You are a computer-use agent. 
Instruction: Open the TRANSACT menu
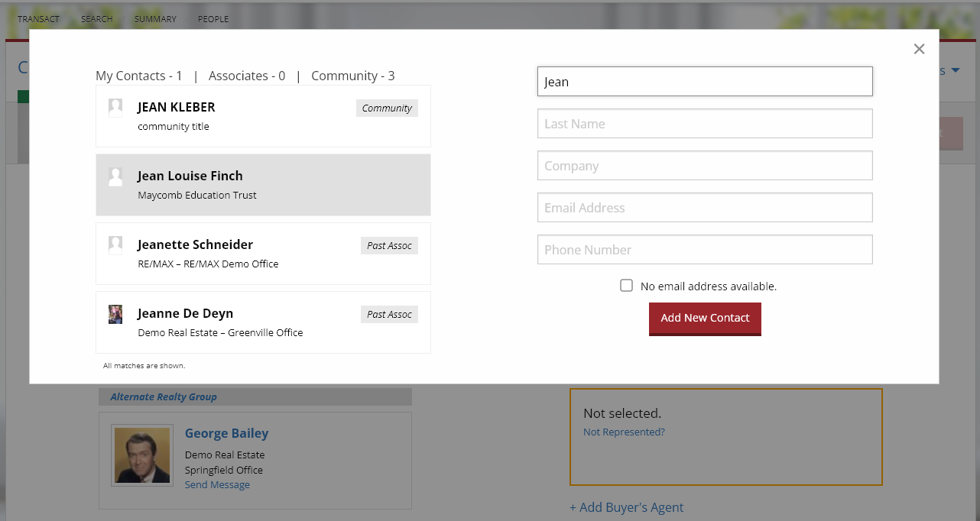click(38, 18)
